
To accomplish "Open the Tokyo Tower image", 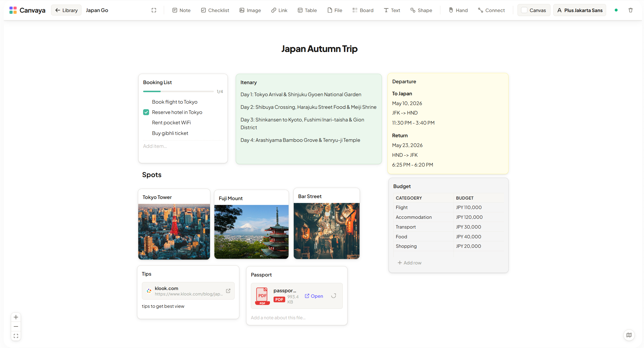I will [x=174, y=232].
